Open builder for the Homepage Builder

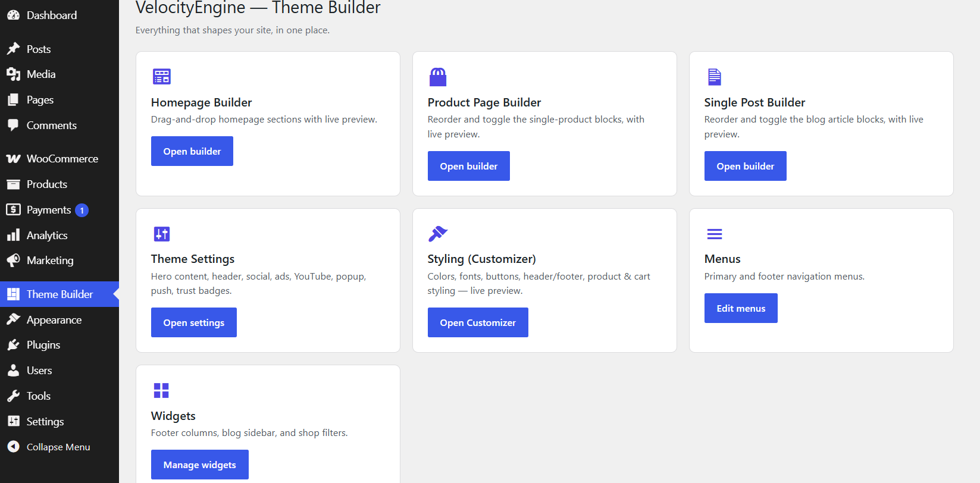pyautogui.click(x=192, y=151)
